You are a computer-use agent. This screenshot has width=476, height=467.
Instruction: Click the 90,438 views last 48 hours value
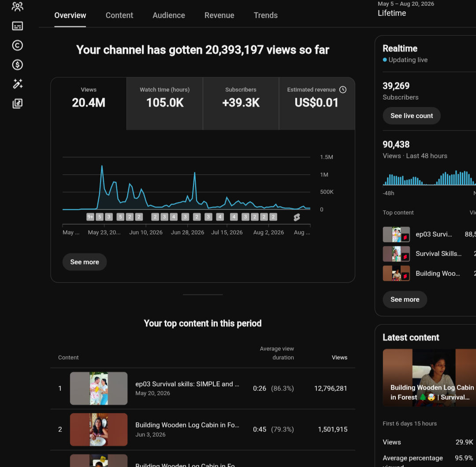pos(396,145)
